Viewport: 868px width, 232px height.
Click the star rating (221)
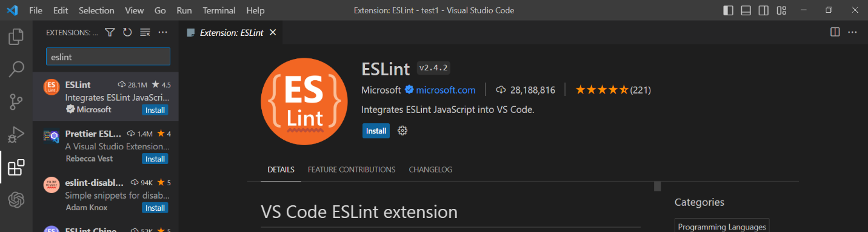(x=613, y=90)
